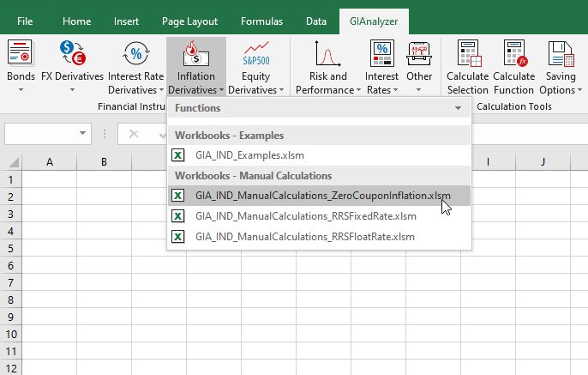The image size is (588, 375).
Task: Open ManualCalculations_ZeroCouponInflation.xlsm
Action: click(320, 196)
